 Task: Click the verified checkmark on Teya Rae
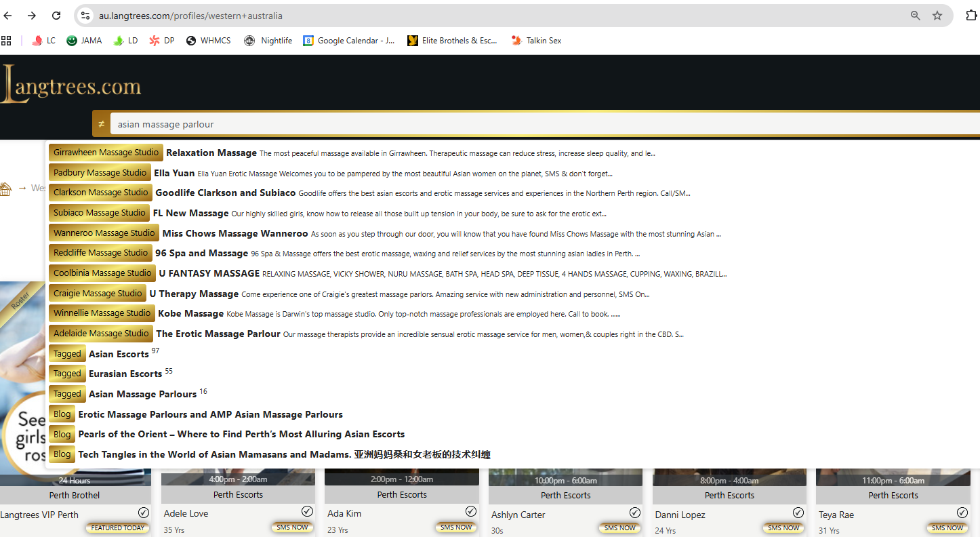[962, 513]
